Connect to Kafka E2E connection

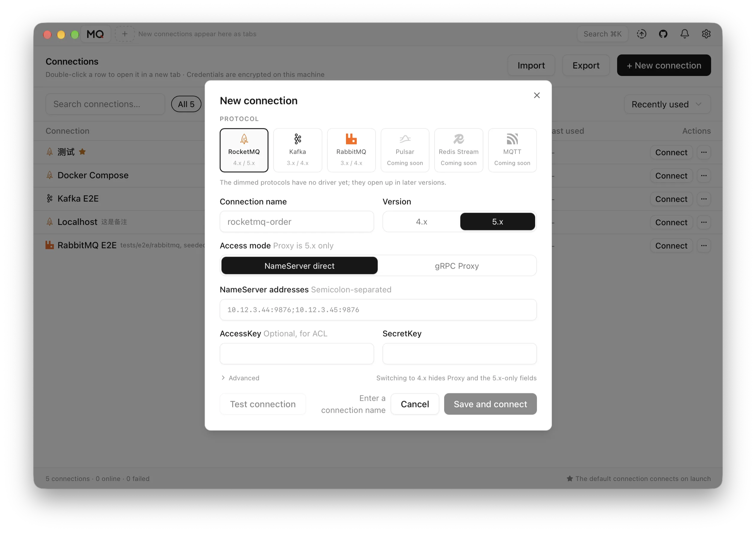point(671,199)
